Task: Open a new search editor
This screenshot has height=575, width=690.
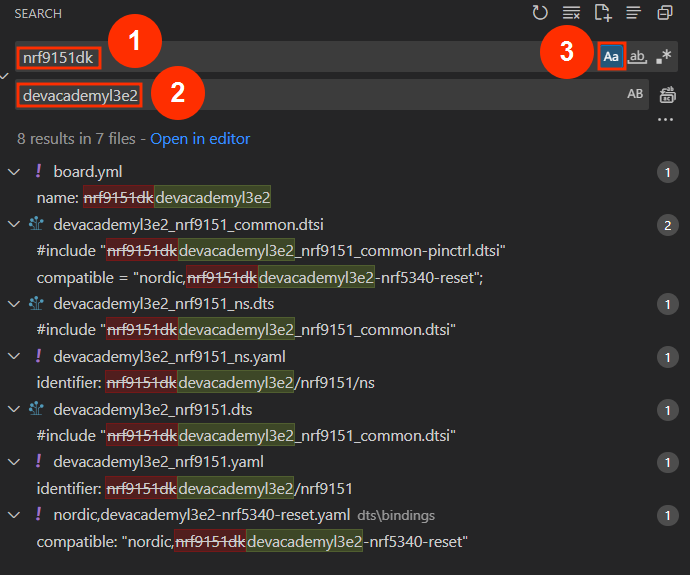Action: click(602, 13)
